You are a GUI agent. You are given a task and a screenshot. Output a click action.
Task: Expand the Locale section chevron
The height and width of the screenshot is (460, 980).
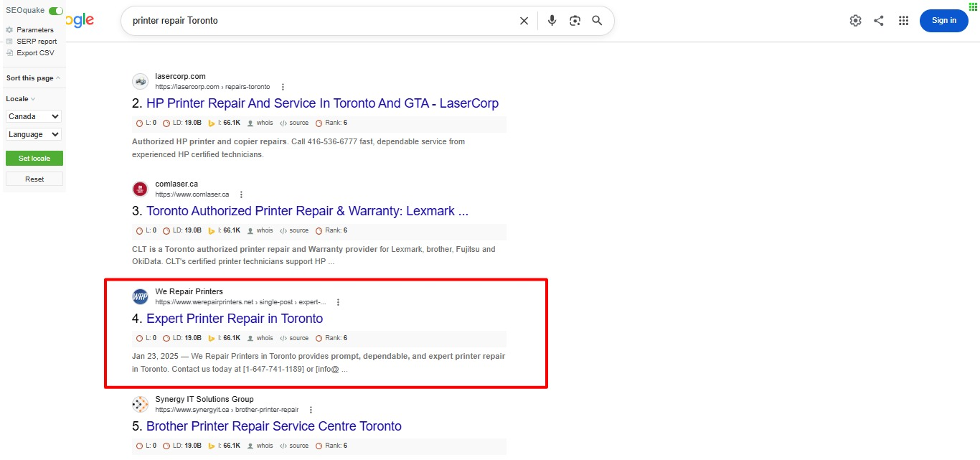(x=33, y=99)
